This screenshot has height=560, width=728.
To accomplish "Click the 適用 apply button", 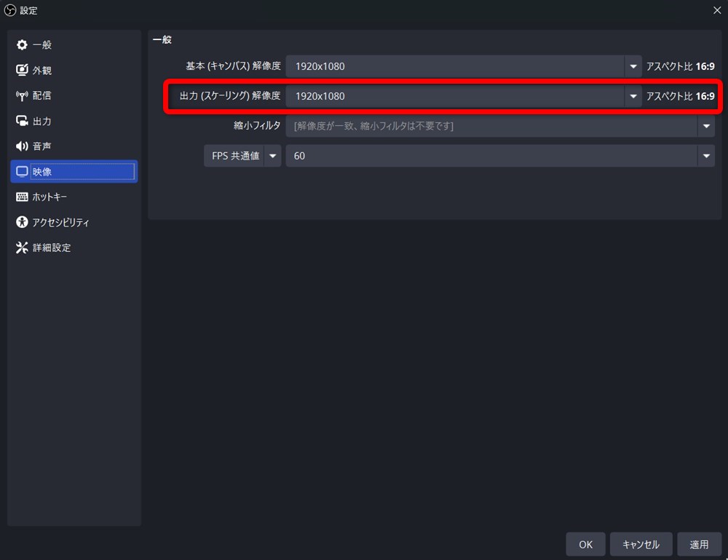I will [x=699, y=544].
